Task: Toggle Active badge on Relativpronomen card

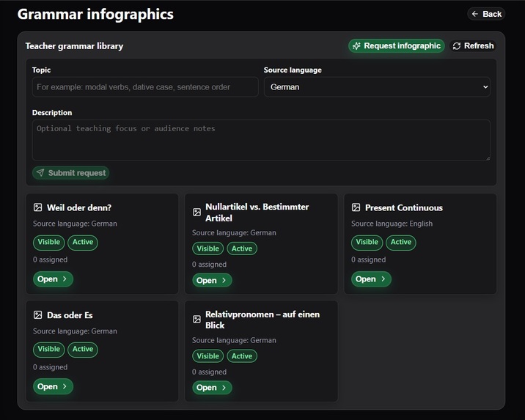Action: [x=242, y=356]
